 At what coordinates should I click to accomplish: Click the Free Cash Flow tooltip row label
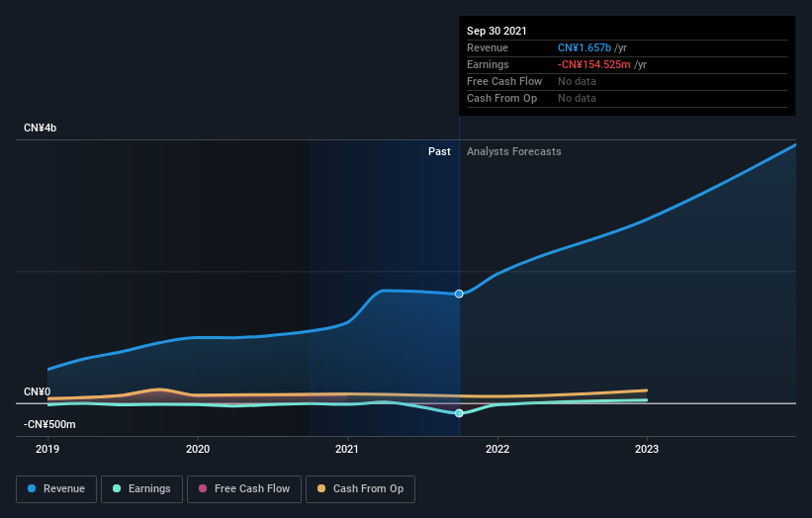click(504, 81)
